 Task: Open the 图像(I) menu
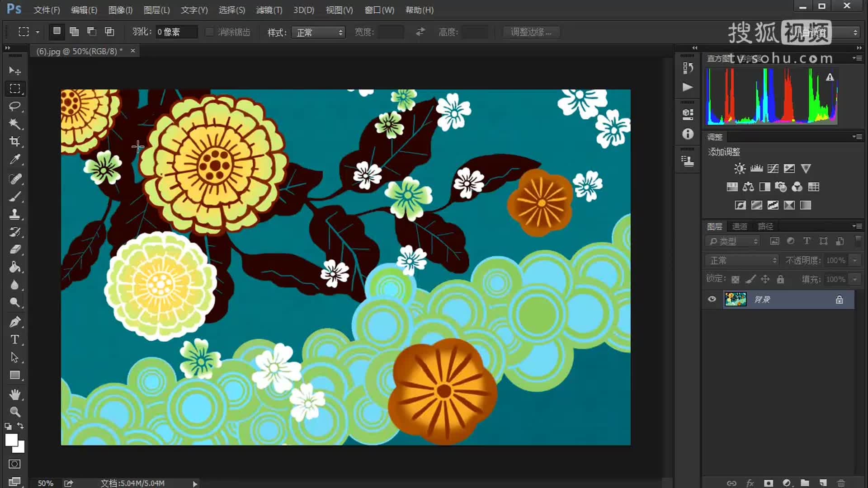[x=120, y=10]
